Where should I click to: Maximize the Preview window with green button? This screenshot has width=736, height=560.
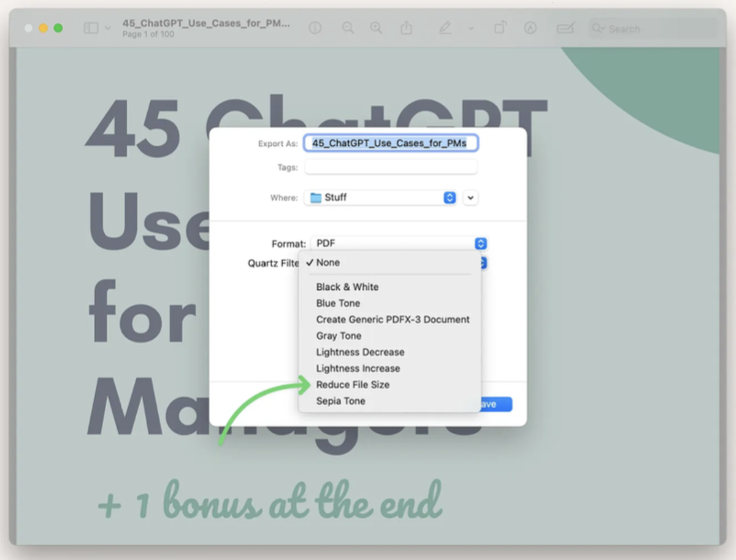[58, 28]
